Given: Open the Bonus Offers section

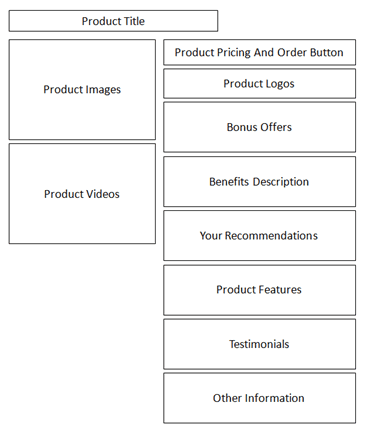Looking at the screenshot, I should [259, 127].
